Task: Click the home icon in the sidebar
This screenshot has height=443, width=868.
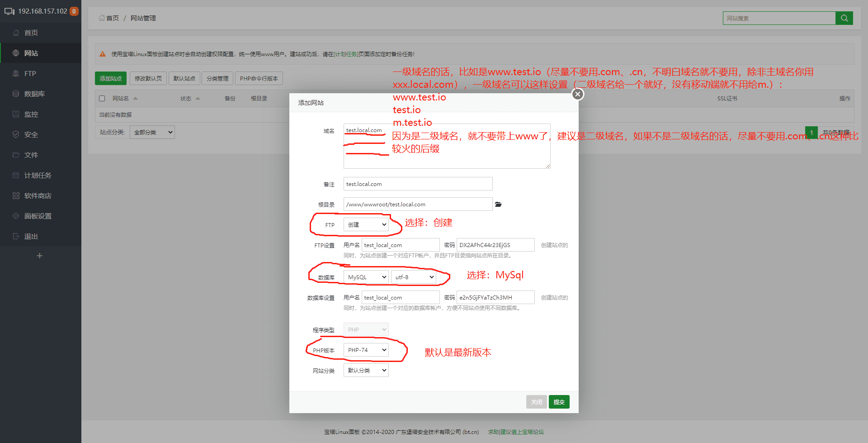Action: coord(16,33)
